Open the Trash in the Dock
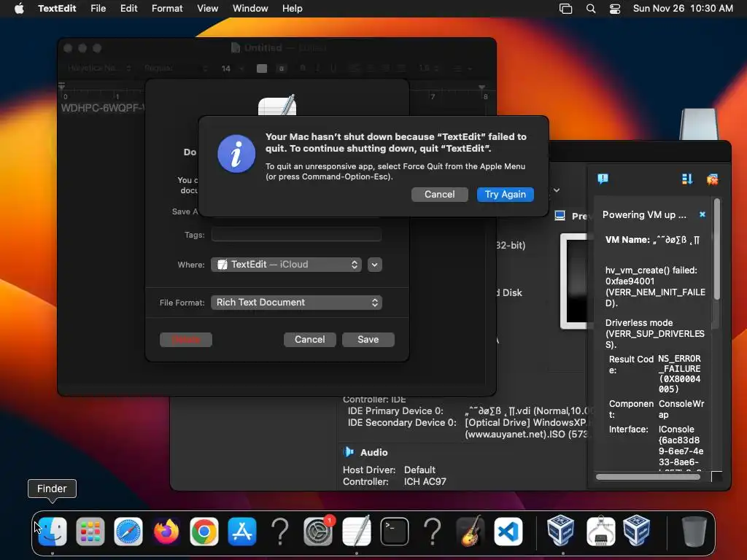 coord(694,532)
